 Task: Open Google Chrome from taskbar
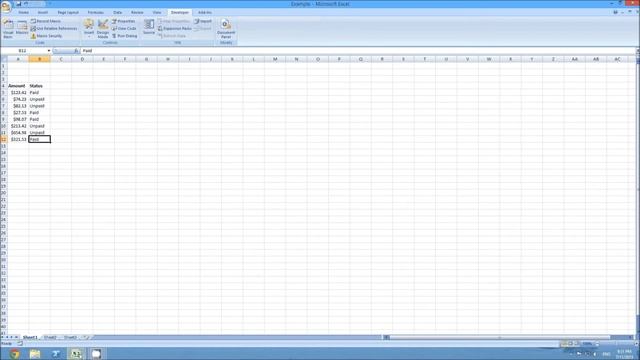[15, 353]
